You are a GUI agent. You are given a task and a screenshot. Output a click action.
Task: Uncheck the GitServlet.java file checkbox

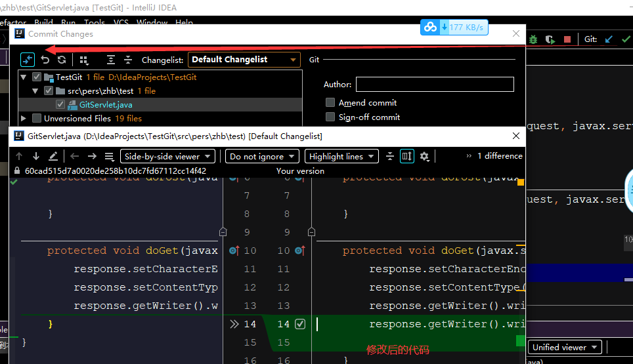tap(60, 104)
